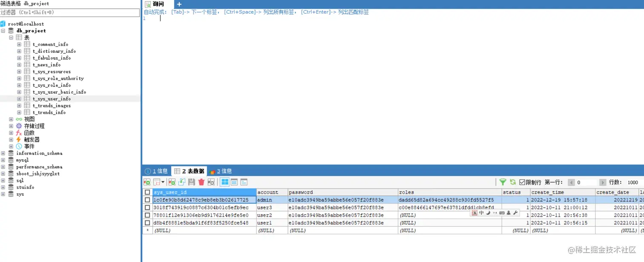Select the stuinfo database
644x262 pixels.
click(x=25, y=187)
